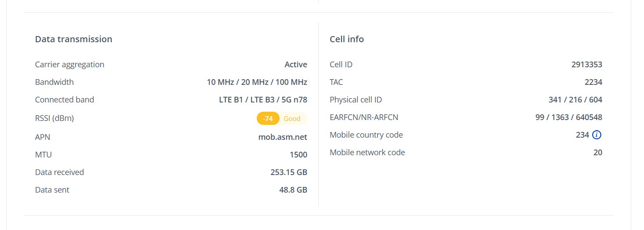Click the LTE B1 / LTE B3 / 5G n78 value

[x=263, y=100]
